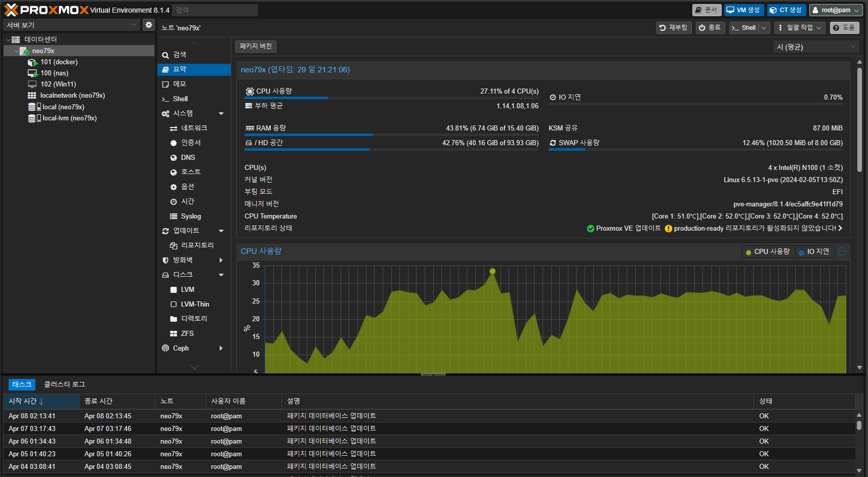Viewport: 868px width, 477px height.
Task: Select the 요약 summary menu item
Action: click(x=194, y=69)
